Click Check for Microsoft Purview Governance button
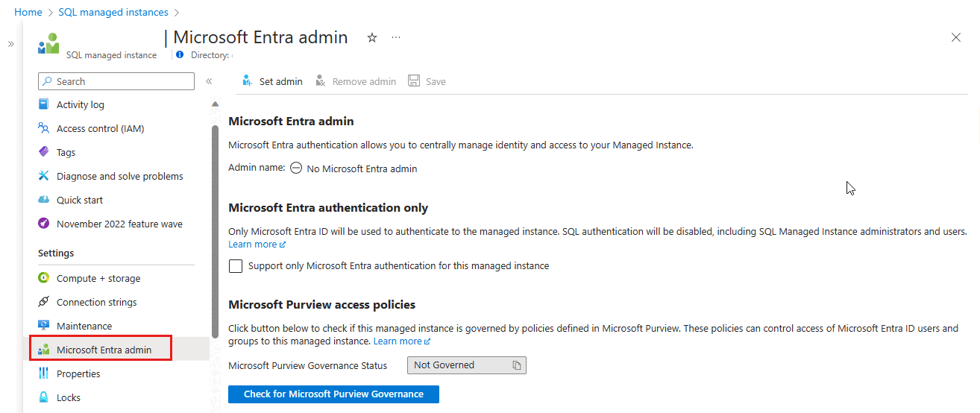 click(x=333, y=394)
